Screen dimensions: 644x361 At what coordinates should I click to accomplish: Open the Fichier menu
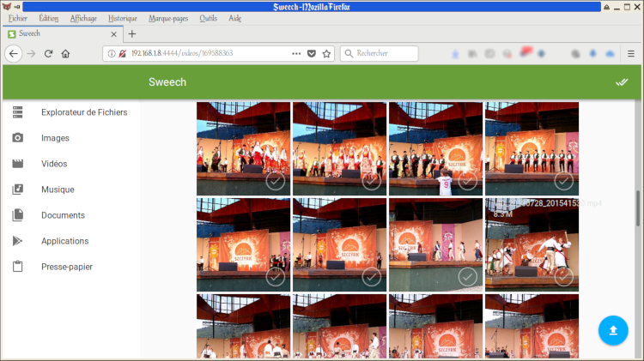pyautogui.click(x=18, y=19)
